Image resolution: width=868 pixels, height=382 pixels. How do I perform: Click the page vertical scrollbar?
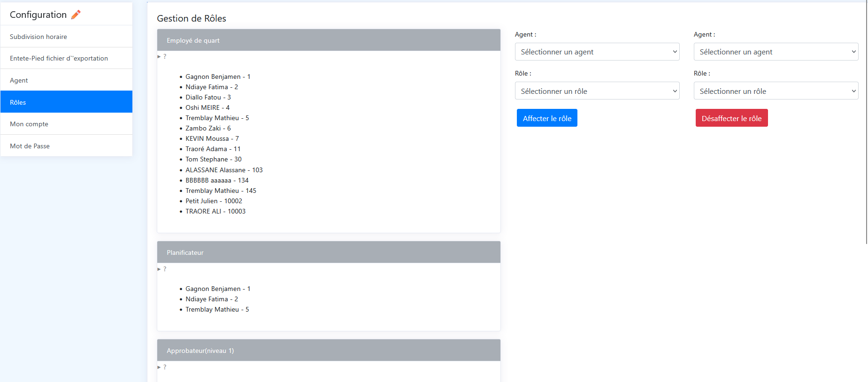point(866,122)
